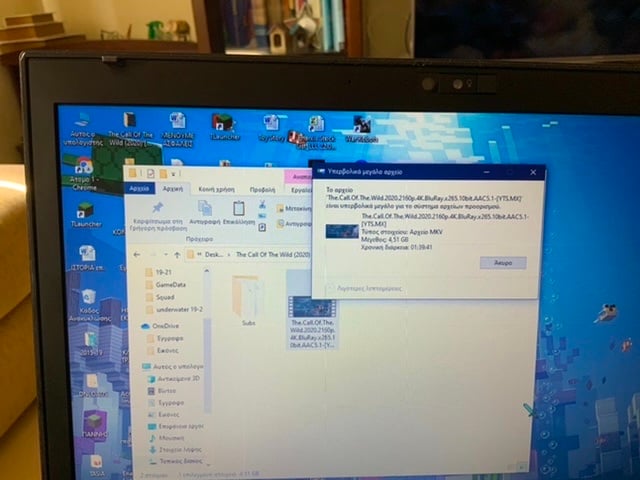Close the Υπερβολικά μεγάλο αρχείο dialog
The image size is (640, 480).
coord(533,172)
